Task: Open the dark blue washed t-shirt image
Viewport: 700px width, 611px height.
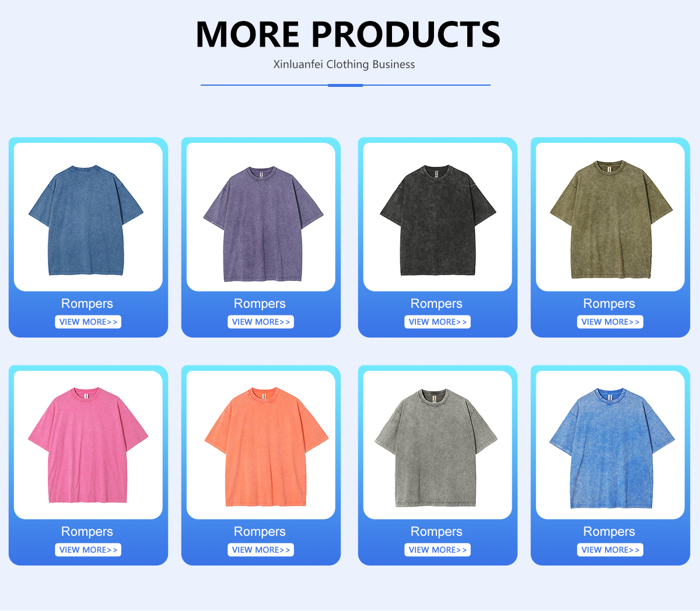Action: (88, 217)
